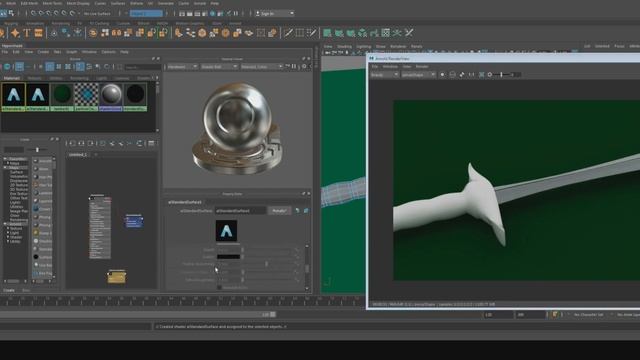640x360 pixels.
Task: Switch to the Lights tab in Browser
Action: click(101, 78)
